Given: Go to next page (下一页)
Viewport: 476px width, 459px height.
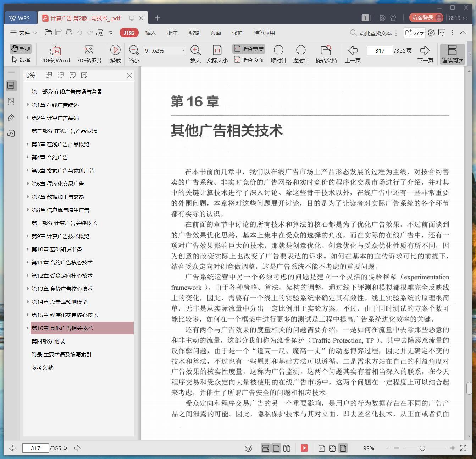Looking at the screenshot, I should (425, 54).
